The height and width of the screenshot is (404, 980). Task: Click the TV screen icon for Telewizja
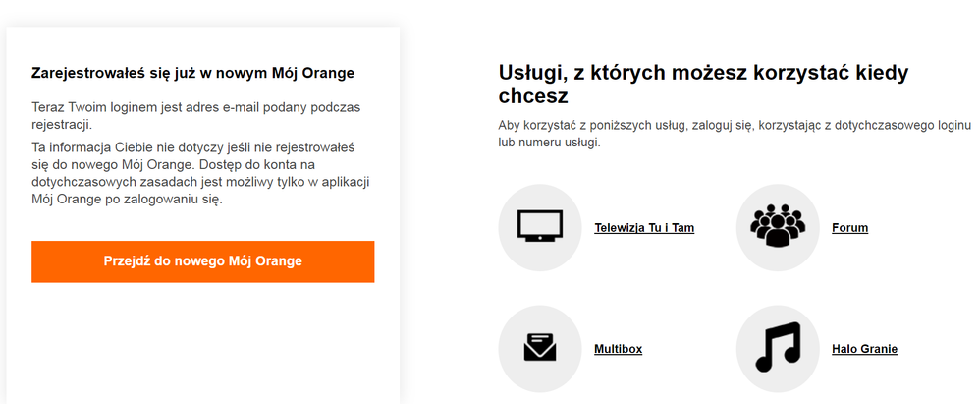pyautogui.click(x=539, y=227)
